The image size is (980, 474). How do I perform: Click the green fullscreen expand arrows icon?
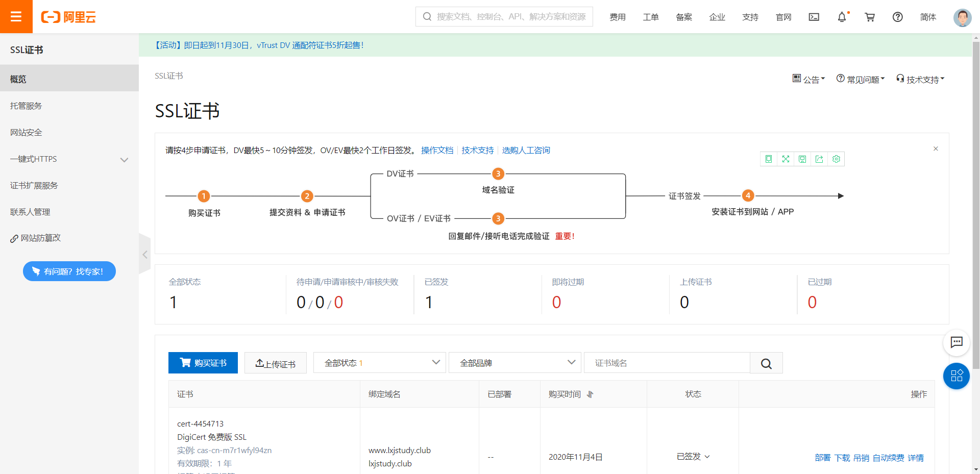click(x=786, y=159)
